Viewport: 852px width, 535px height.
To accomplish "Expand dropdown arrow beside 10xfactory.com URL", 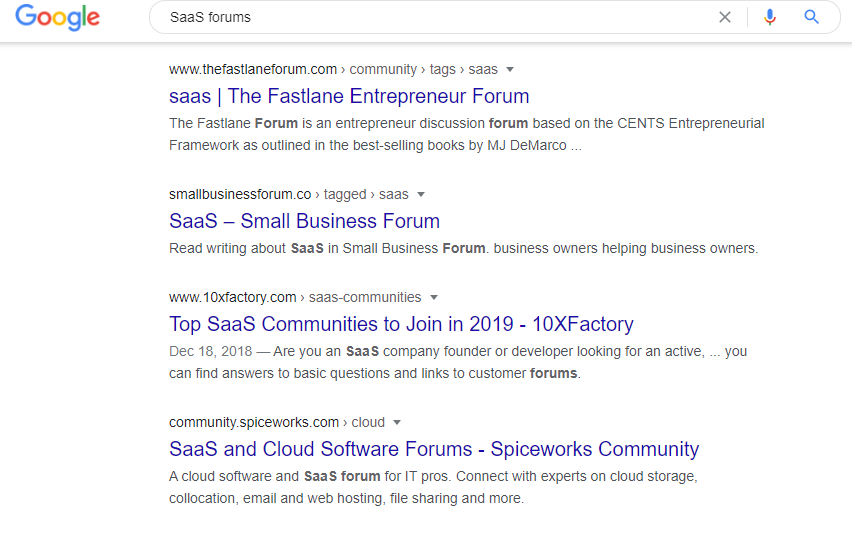I will pyautogui.click(x=434, y=297).
